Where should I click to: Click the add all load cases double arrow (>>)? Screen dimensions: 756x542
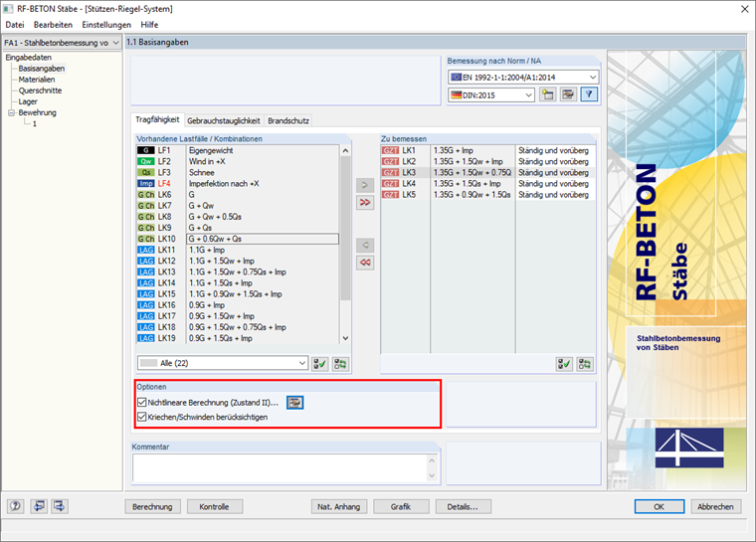tap(365, 203)
